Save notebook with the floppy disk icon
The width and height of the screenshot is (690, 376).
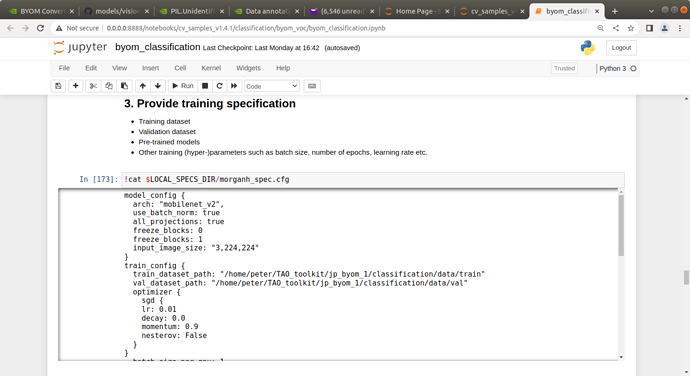point(58,86)
